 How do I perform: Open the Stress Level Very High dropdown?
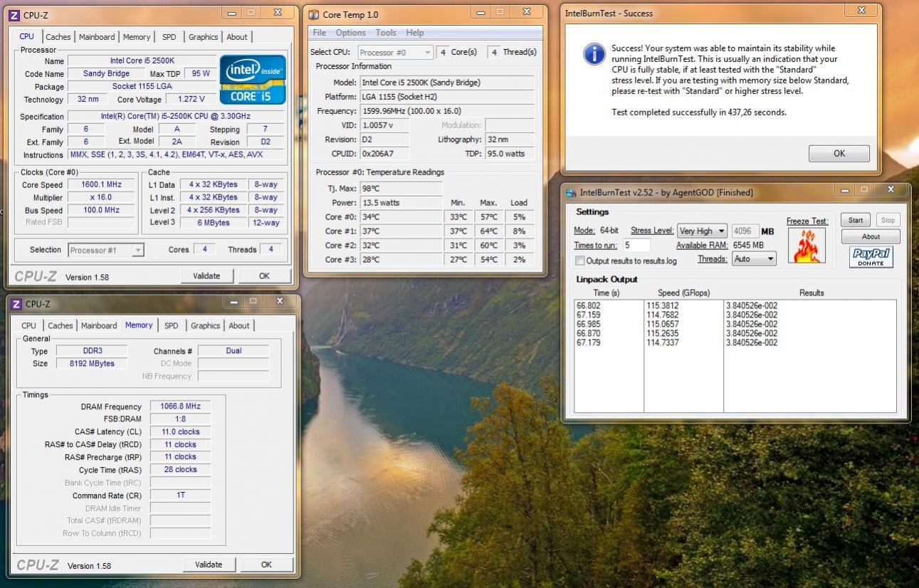[702, 231]
